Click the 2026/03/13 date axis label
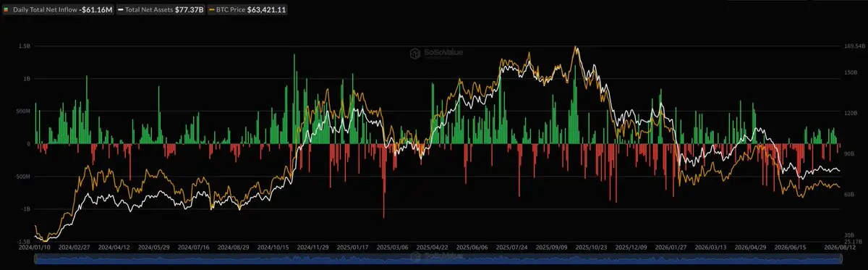Viewport: 868px width, 270px height. click(x=710, y=248)
